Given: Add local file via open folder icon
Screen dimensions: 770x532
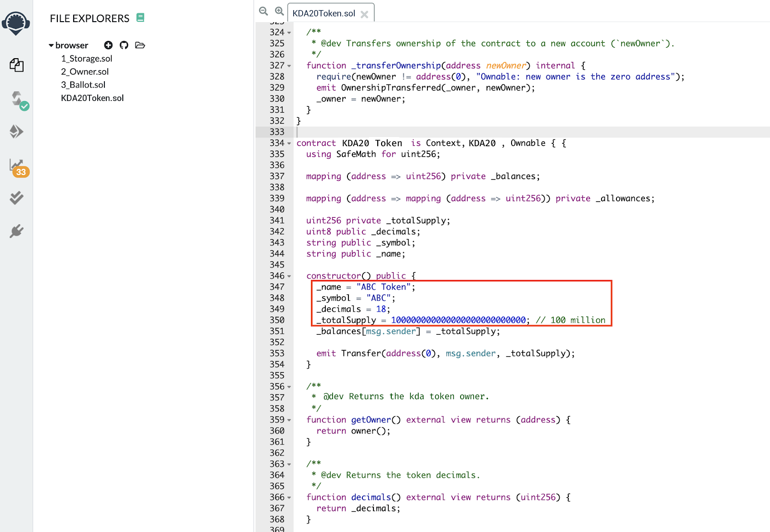Looking at the screenshot, I should [x=140, y=45].
